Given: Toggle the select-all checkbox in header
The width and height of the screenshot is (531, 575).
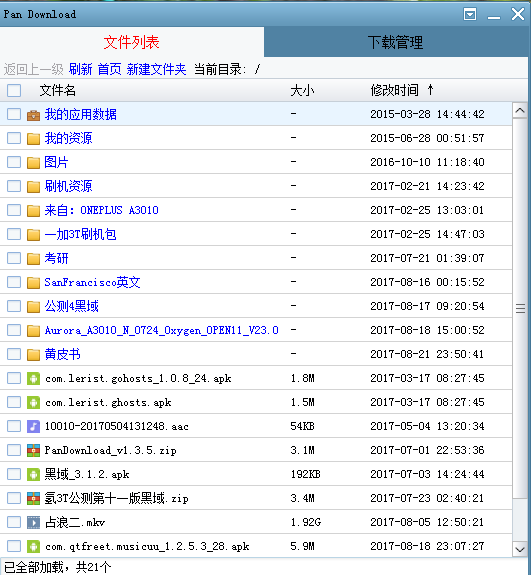Looking at the screenshot, I should [x=14, y=91].
